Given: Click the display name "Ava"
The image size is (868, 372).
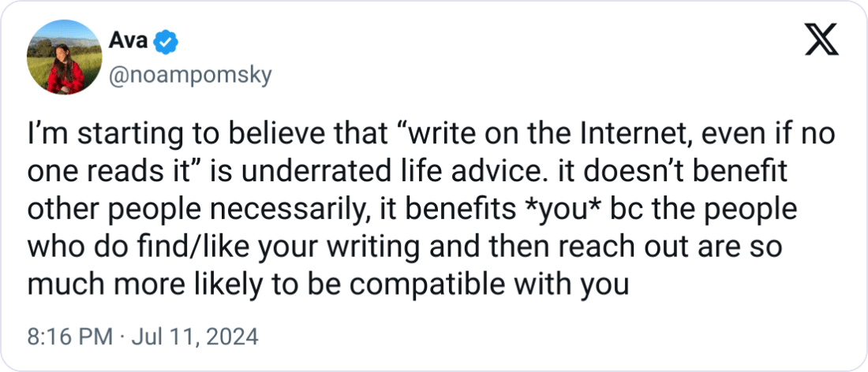Looking at the screenshot, I should [x=127, y=40].
